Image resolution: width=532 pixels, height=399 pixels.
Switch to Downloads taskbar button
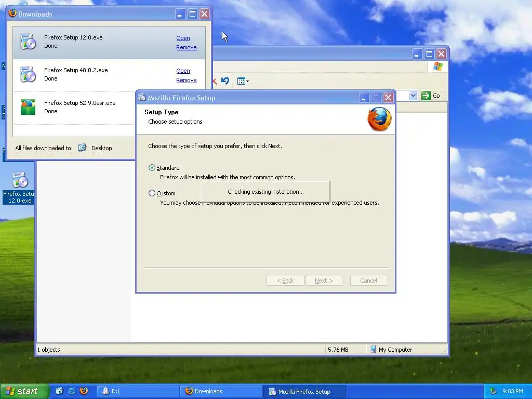(221, 391)
